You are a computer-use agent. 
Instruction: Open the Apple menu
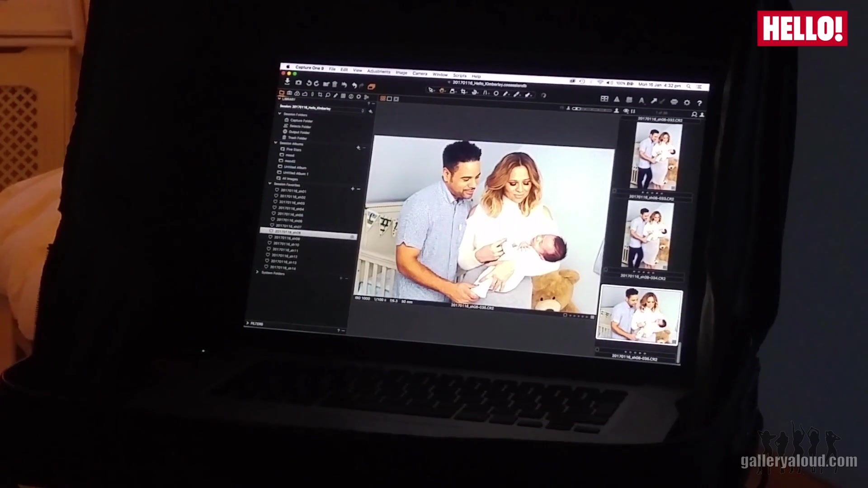coord(288,67)
